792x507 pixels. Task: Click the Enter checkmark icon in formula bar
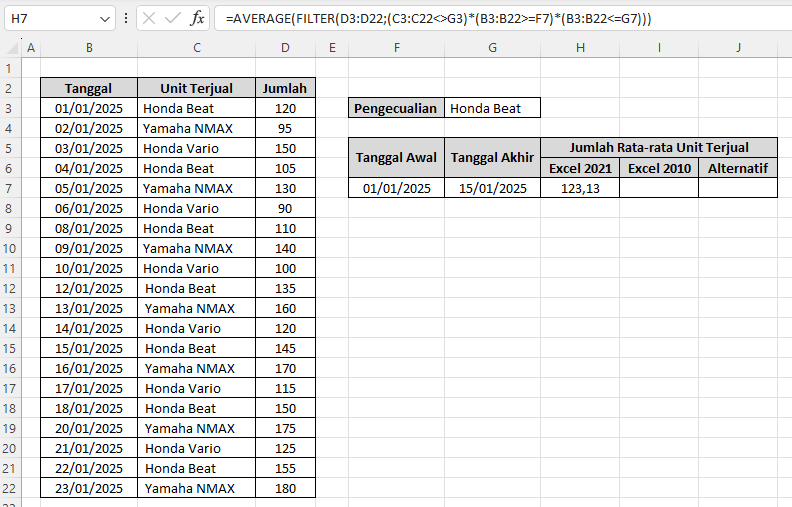coord(172,18)
